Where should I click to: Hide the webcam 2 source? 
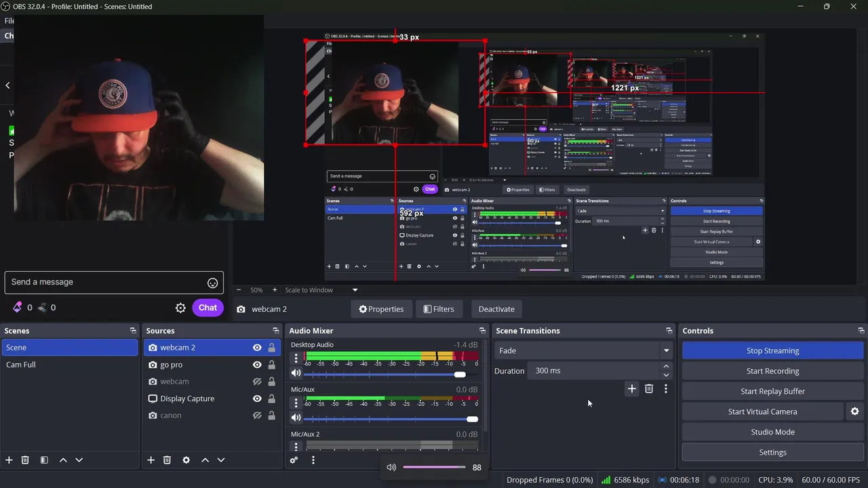[x=257, y=348]
